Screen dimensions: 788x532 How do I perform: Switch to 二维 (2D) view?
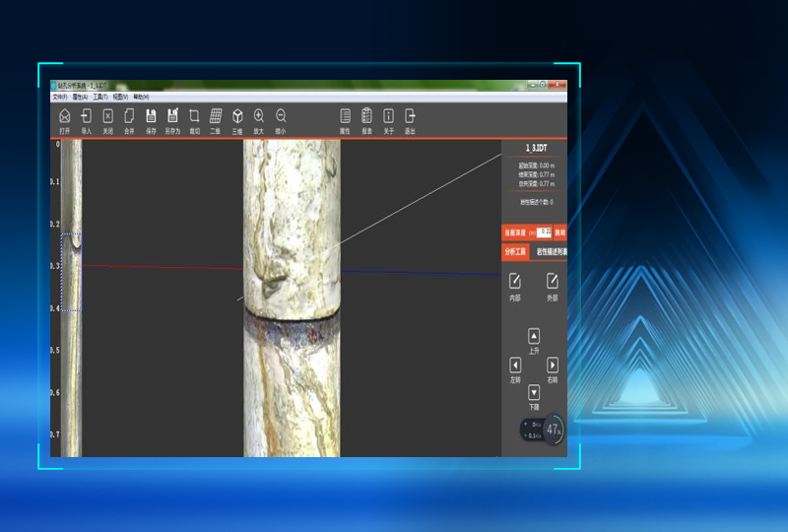coord(216,116)
